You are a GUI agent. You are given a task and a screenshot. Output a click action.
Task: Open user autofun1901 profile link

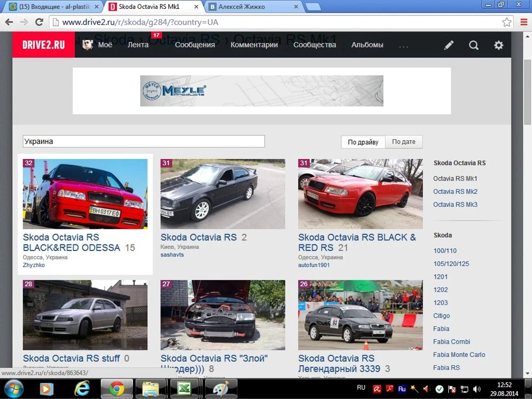coord(314,265)
